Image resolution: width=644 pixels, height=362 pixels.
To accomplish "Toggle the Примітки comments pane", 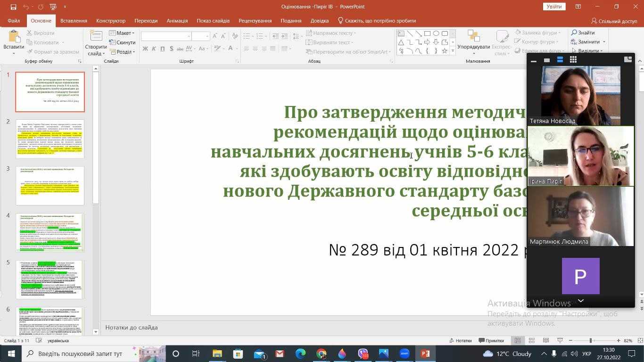I will 491,340.
